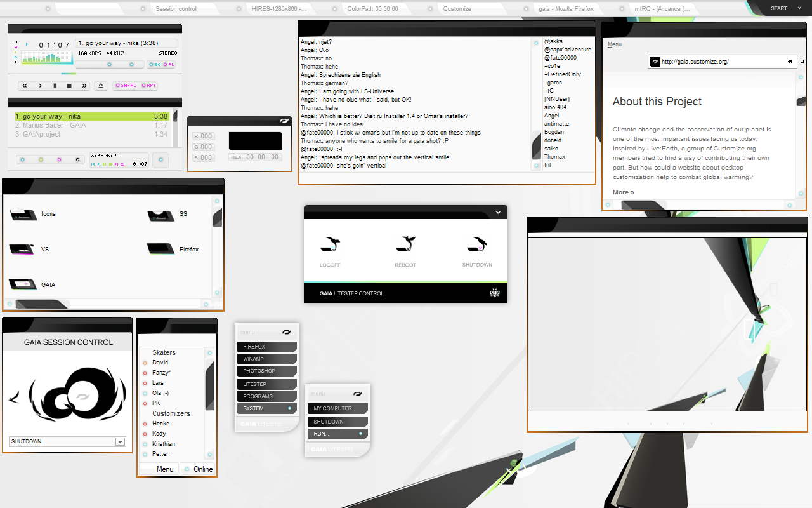Open the GAIA folder
The image size is (812, 508).
(32, 285)
